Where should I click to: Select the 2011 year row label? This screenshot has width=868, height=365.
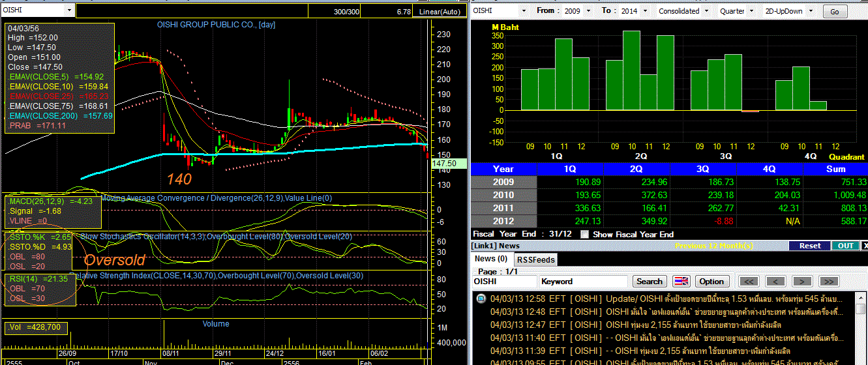pyautogui.click(x=503, y=208)
